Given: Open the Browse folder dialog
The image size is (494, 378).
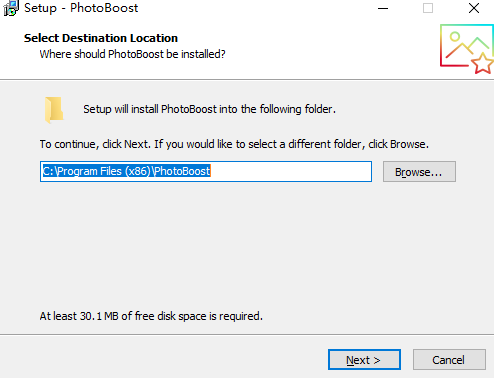Looking at the screenshot, I should [419, 172].
